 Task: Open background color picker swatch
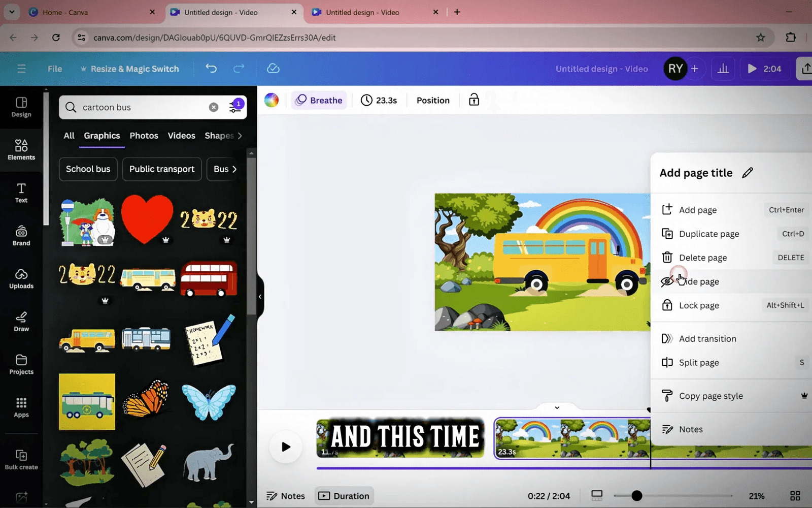272,100
